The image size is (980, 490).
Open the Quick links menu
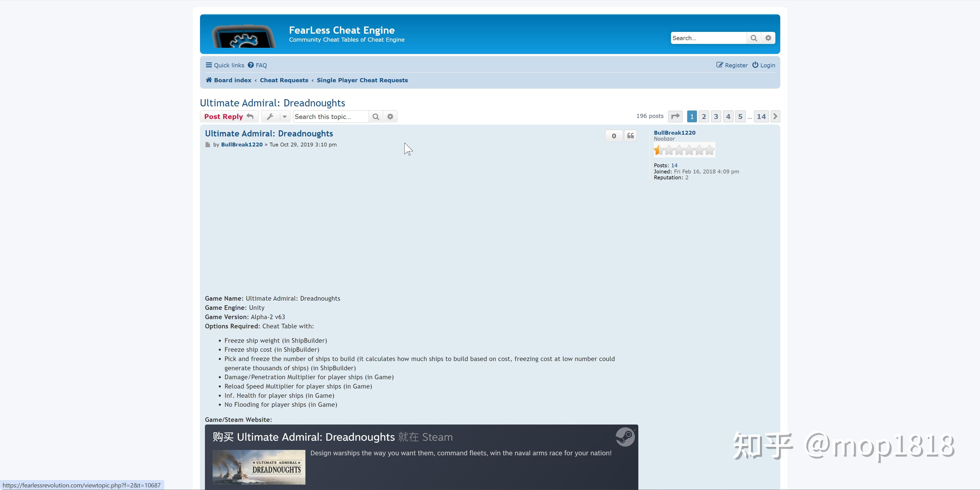[224, 65]
